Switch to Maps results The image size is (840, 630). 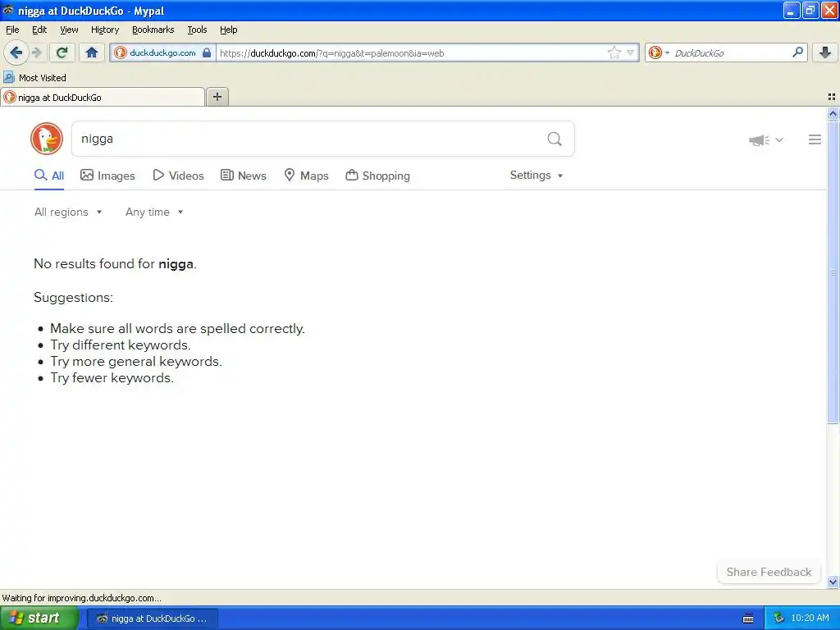306,176
